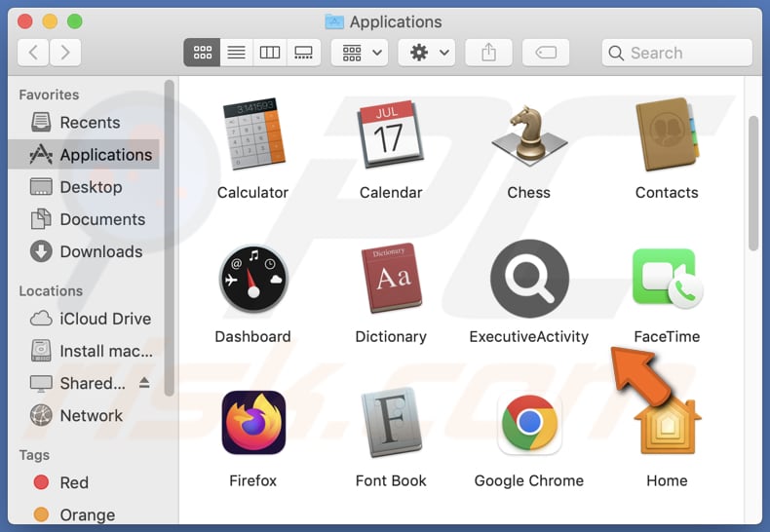Open Downloads in the sidebar
The height and width of the screenshot is (532, 770).
coord(84,251)
